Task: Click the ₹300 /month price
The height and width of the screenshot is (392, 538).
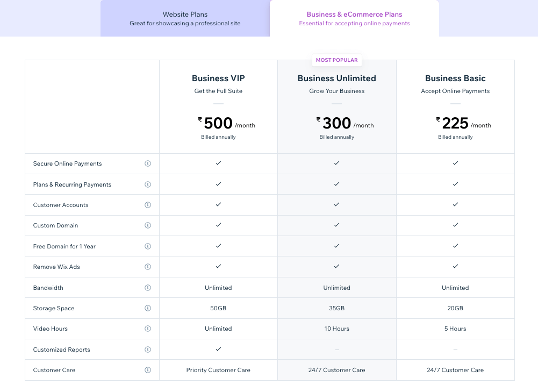Action: (x=345, y=123)
